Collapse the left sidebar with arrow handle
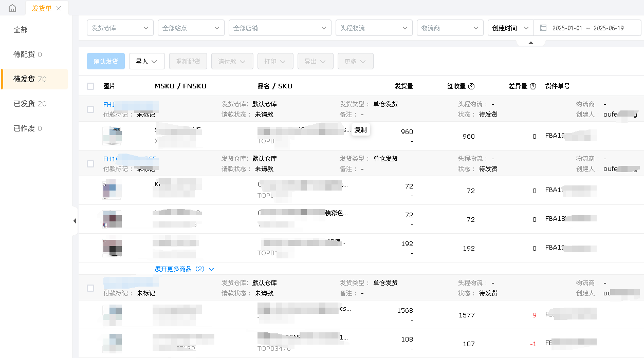Screen dimensions: 644x358 tap(75, 221)
